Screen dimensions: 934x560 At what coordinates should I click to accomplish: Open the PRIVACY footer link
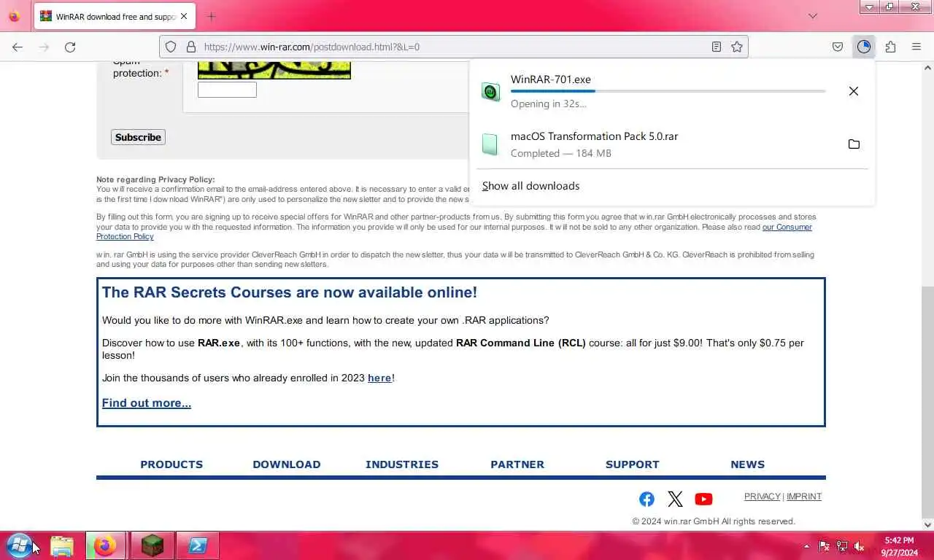(762, 497)
